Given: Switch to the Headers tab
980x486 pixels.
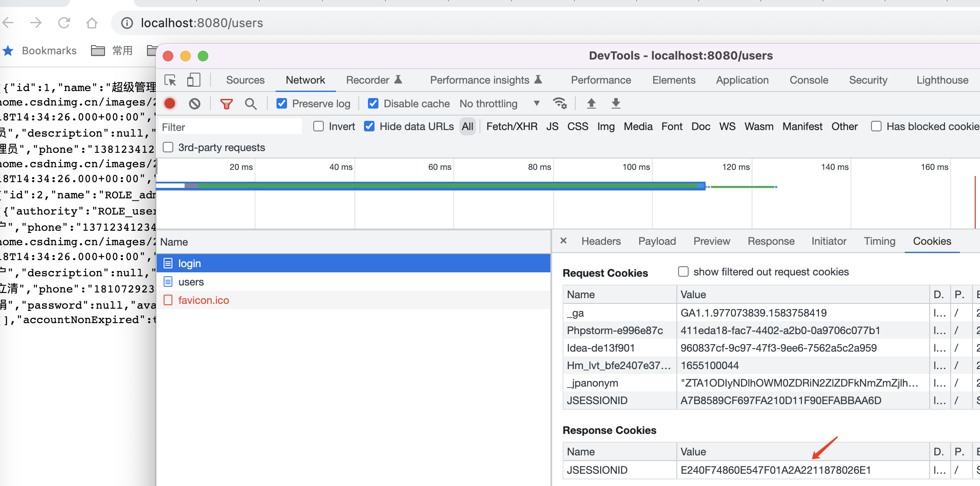Looking at the screenshot, I should point(601,241).
